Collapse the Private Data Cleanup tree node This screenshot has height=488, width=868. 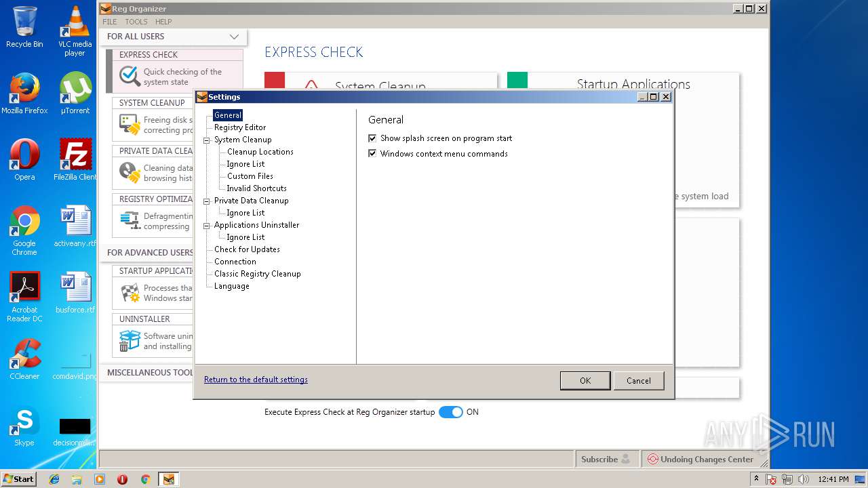207,201
